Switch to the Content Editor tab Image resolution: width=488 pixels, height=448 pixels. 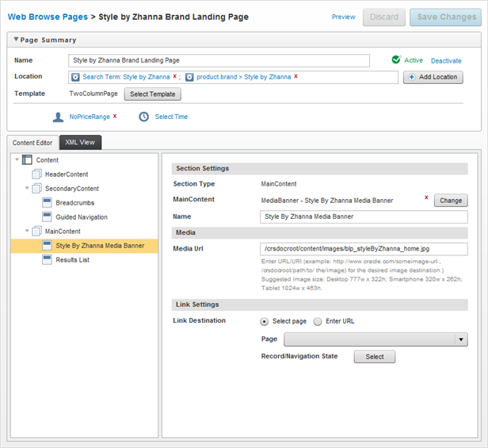32,143
